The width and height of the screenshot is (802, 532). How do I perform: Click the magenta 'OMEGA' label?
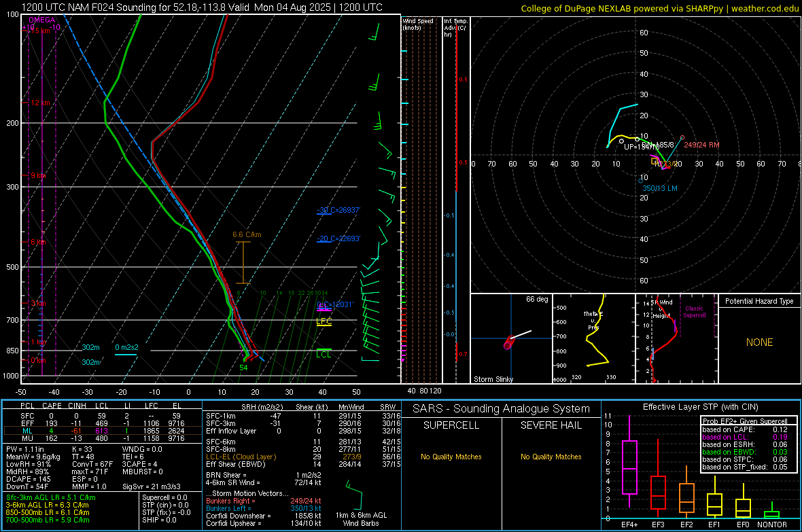pos(42,20)
